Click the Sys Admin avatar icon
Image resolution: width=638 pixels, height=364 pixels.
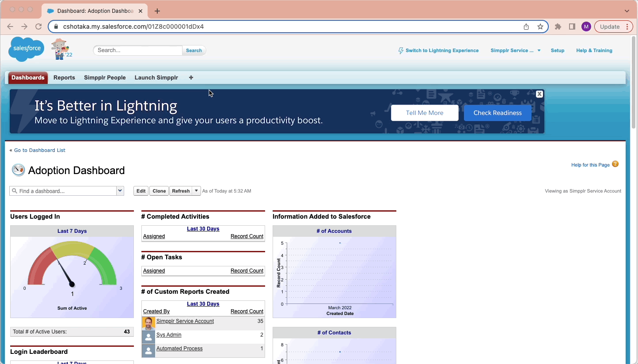pyautogui.click(x=148, y=337)
